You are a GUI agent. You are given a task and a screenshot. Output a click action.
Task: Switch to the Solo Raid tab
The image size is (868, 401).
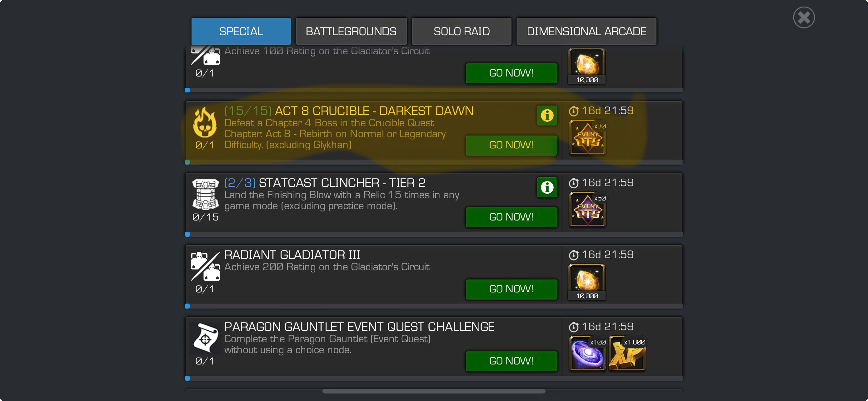tap(461, 31)
